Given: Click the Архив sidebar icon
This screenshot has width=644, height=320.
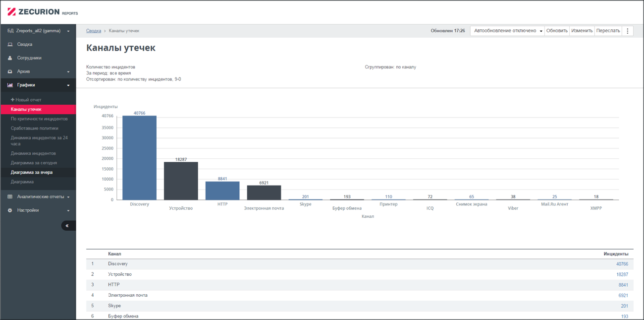Looking at the screenshot, I should (10, 71).
